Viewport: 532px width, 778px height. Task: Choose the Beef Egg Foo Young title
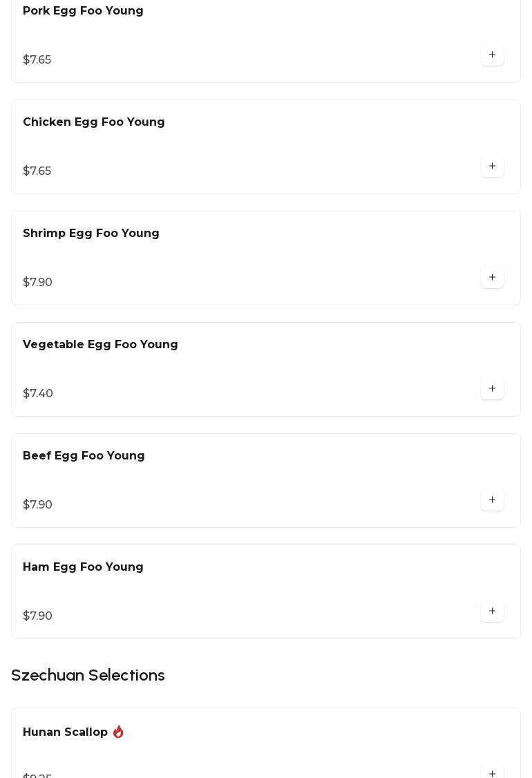coord(84,456)
